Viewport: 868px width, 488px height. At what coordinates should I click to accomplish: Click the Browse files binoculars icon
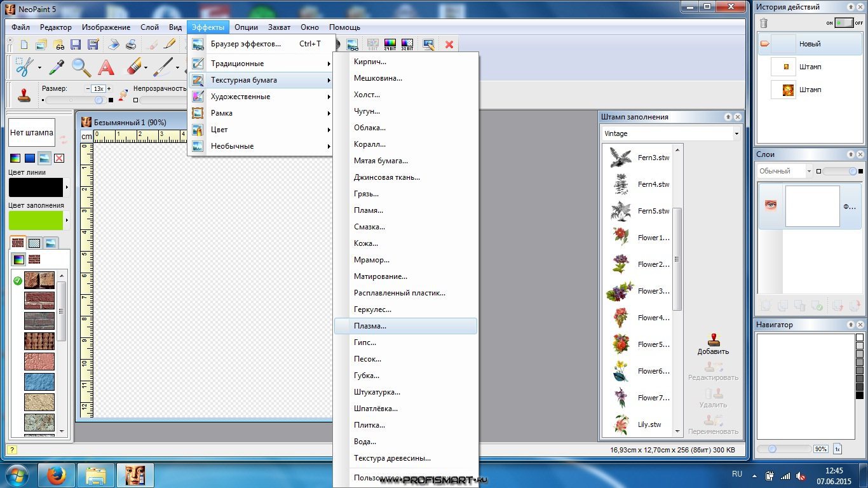(58, 44)
